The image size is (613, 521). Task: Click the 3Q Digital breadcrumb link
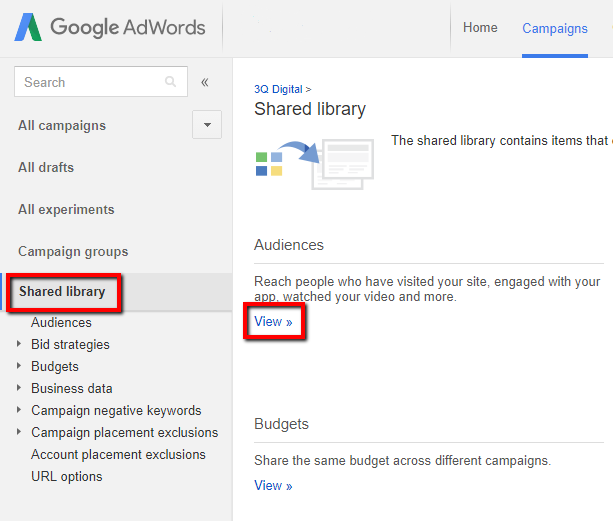click(278, 89)
